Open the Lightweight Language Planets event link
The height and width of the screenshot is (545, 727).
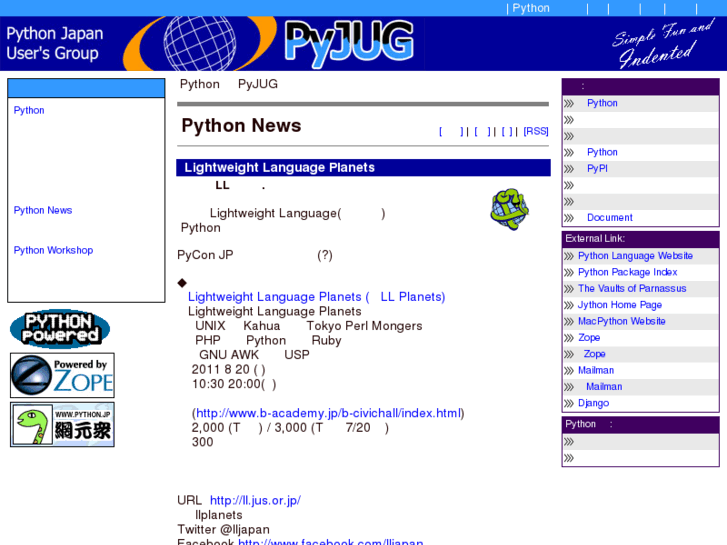pyautogui.click(x=316, y=297)
